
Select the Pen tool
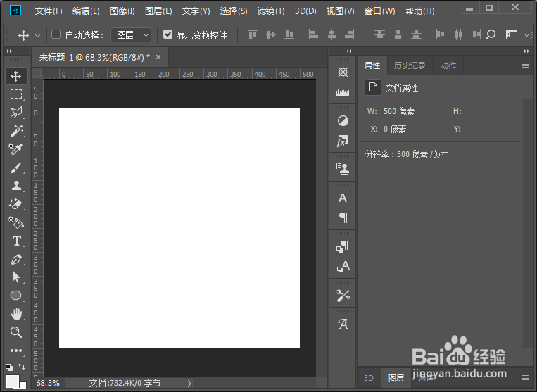[x=16, y=260]
